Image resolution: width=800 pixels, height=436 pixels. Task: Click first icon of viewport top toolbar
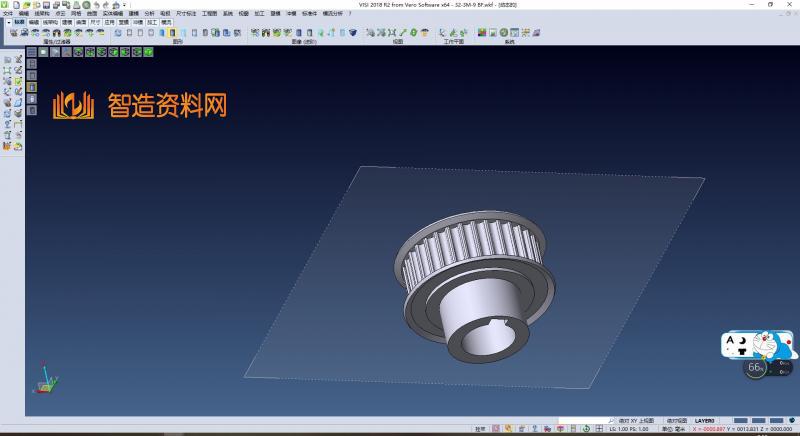coord(32,52)
